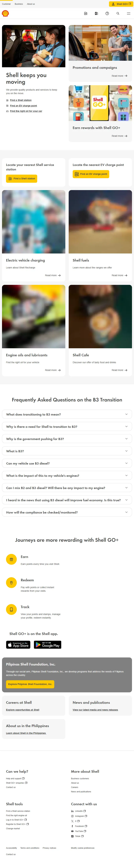The image size is (134, 868).
Task: Click the Get it on Google Play badge
Action: coord(48,645)
